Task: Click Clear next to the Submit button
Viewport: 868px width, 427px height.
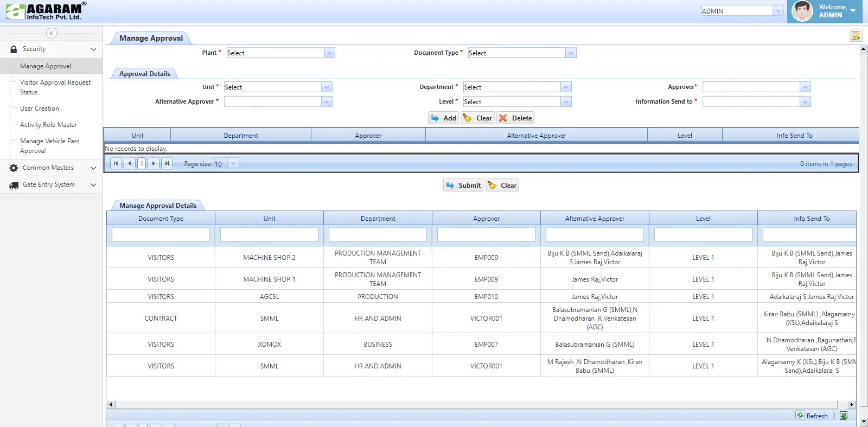Action: [x=502, y=185]
